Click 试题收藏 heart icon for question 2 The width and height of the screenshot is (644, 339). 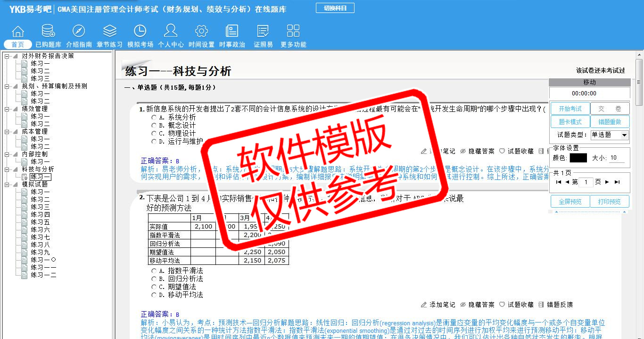pyautogui.click(x=502, y=305)
